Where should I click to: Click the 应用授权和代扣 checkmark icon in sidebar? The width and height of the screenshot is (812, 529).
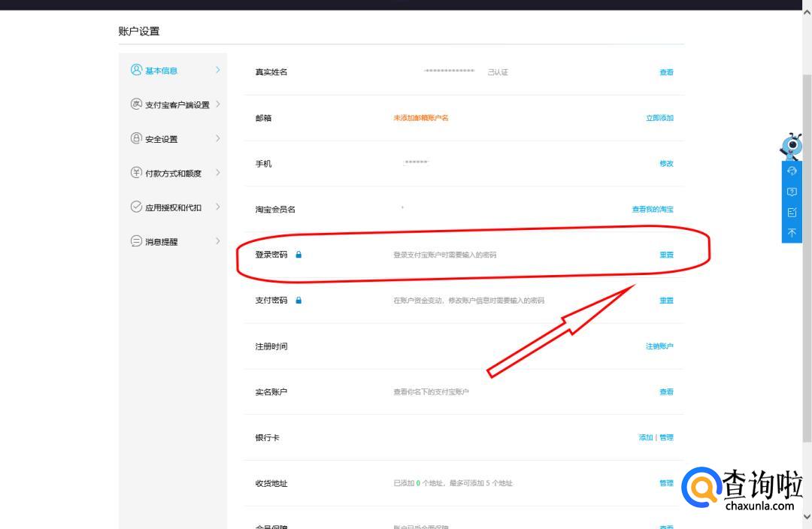point(136,207)
